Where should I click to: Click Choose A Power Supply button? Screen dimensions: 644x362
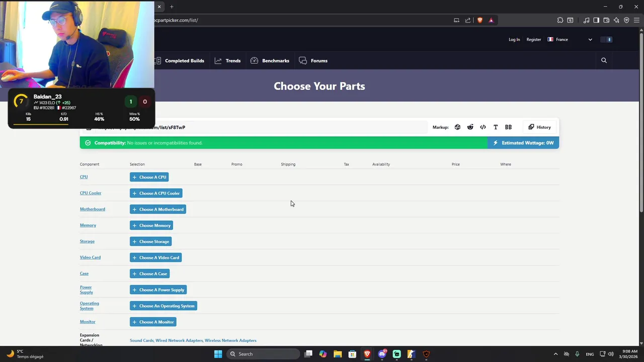(x=158, y=290)
